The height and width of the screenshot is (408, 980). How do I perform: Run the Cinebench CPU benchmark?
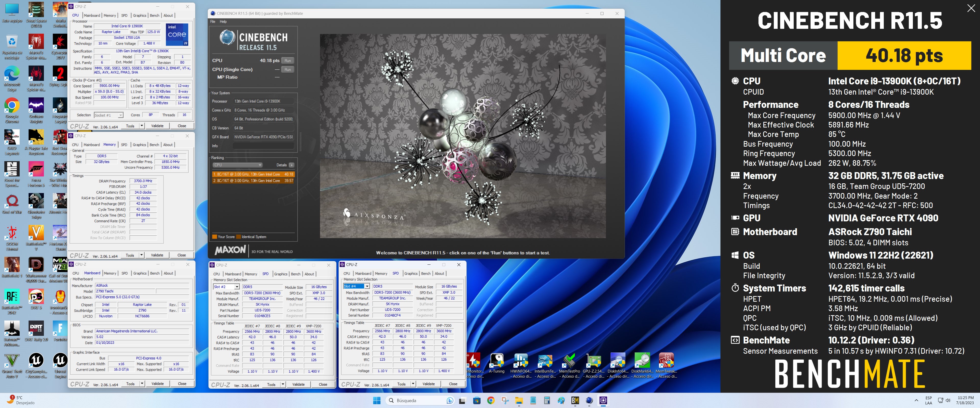[288, 61]
